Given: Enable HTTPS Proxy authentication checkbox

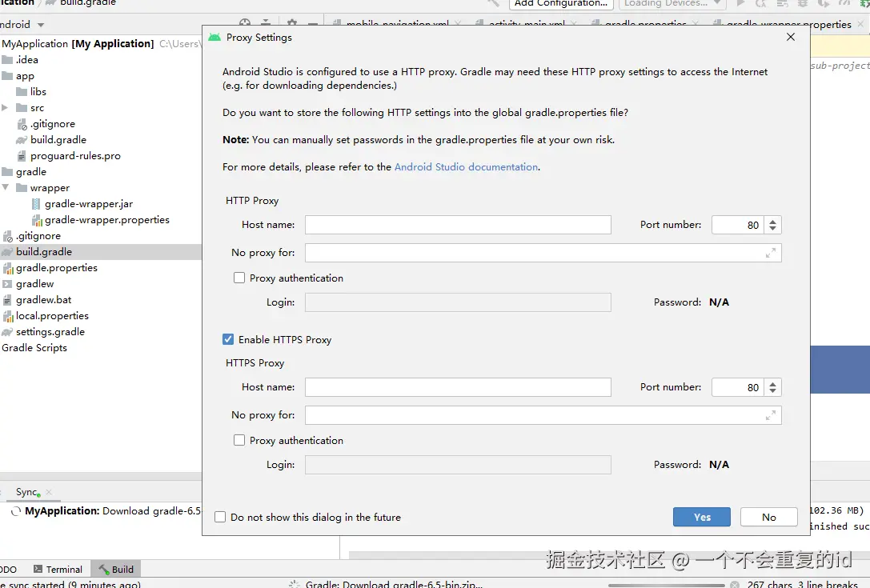Looking at the screenshot, I should pos(239,441).
